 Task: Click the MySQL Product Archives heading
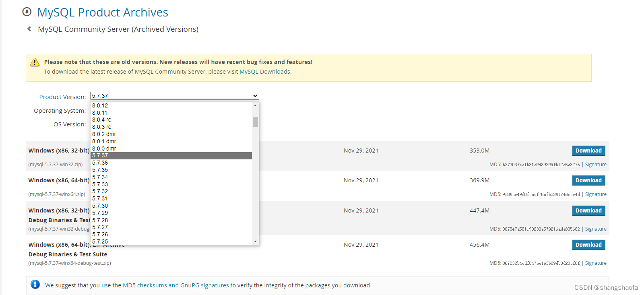[x=103, y=12]
